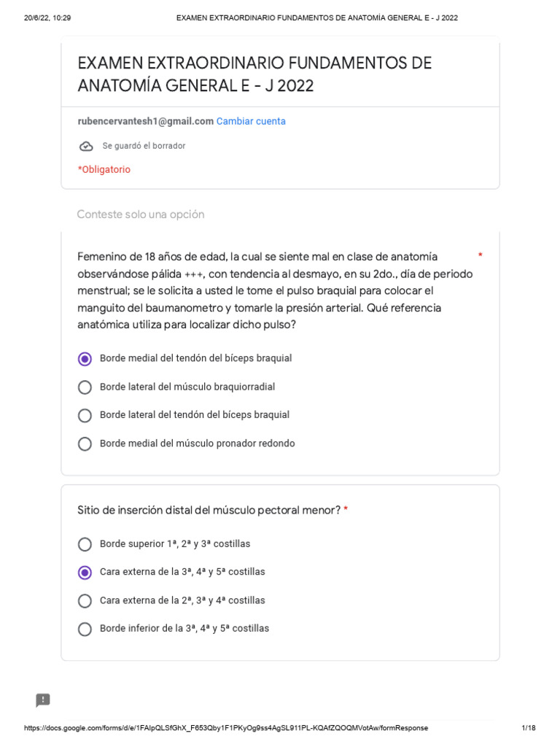
Task: Select "Borde superior 1ª, 2ª y 3ª costillas"
Action: (85, 544)
